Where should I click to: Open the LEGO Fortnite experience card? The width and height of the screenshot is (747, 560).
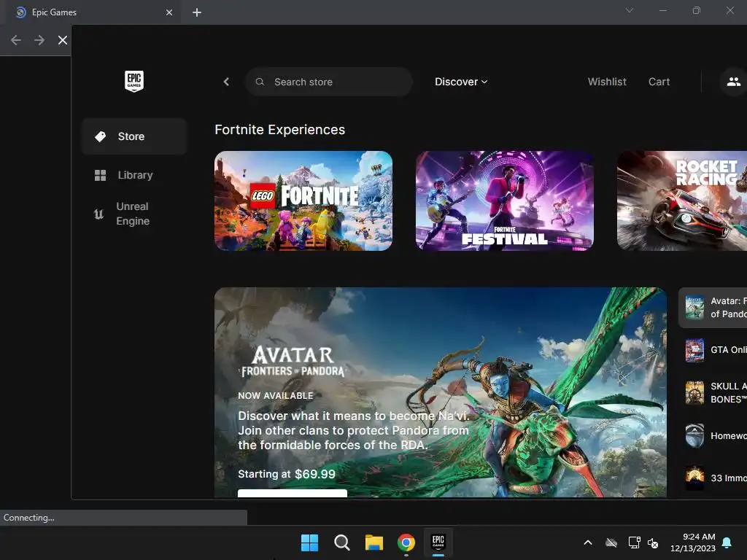pos(303,201)
